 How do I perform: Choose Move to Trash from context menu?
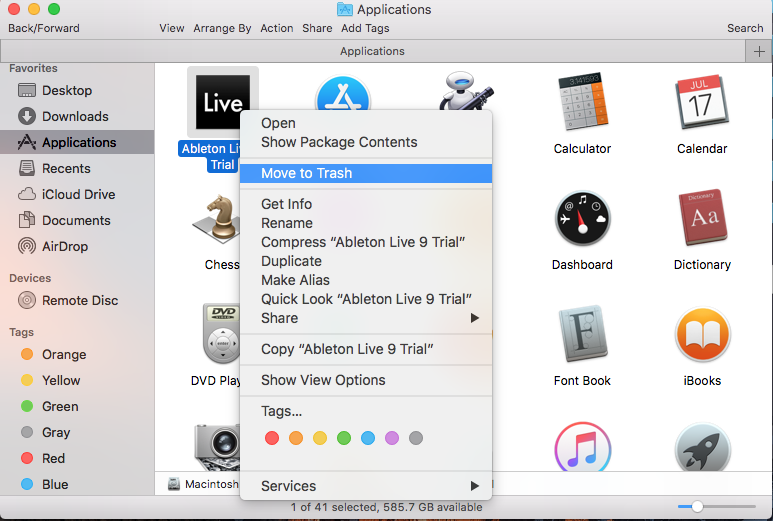306,173
